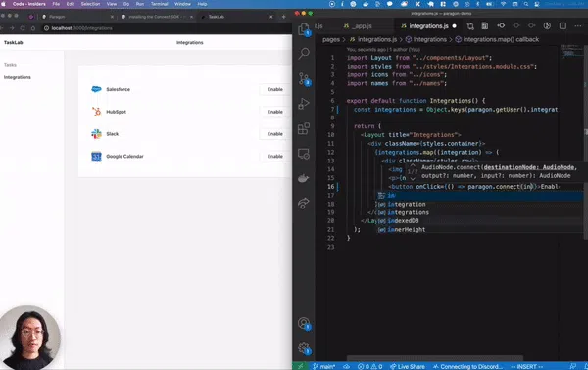The width and height of the screenshot is (588, 370).
Task: Open the editor More Actions menu
Action: (x=578, y=25)
